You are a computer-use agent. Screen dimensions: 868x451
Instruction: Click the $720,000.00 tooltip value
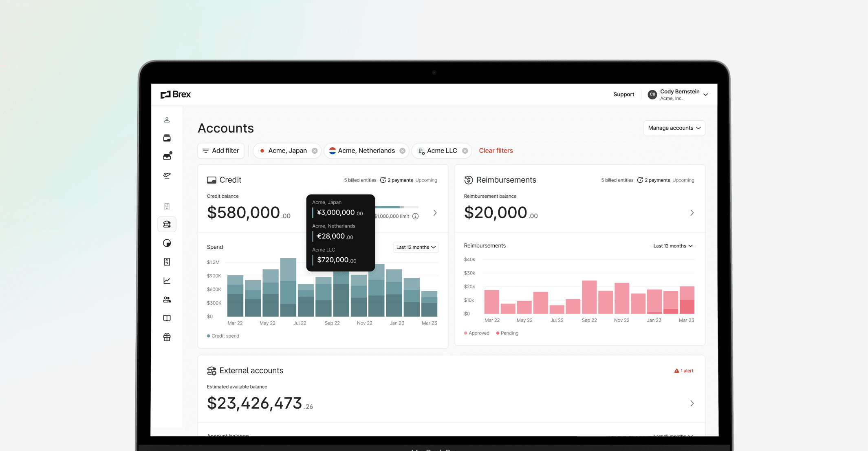coord(337,260)
